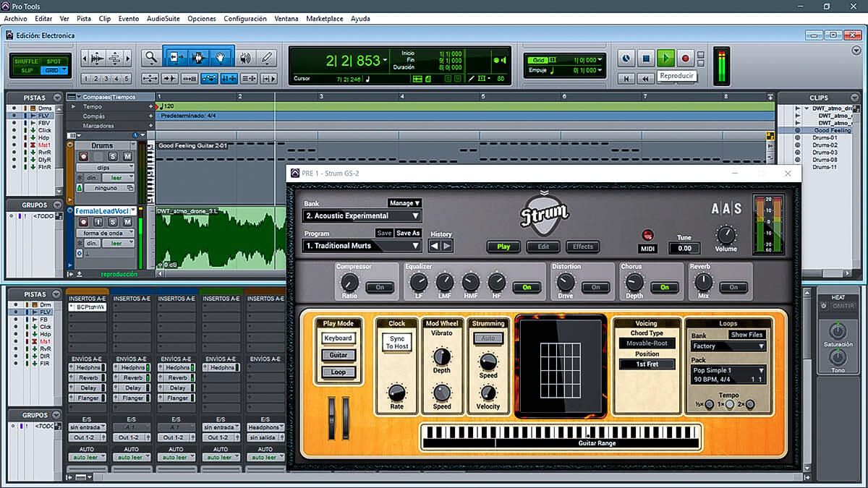Select the Trim tool
Screen dimensions: 868x488
tap(176, 58)
